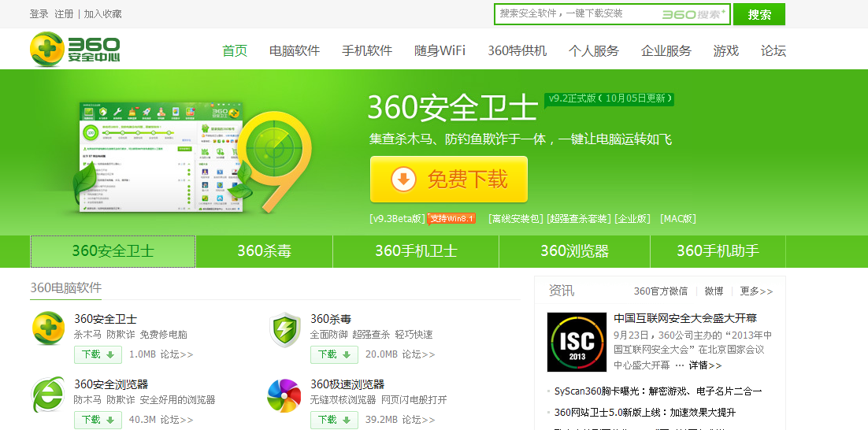
Task: Open 企业服务 navigation item
Action: pyautogui.click(x=666, y=51)
